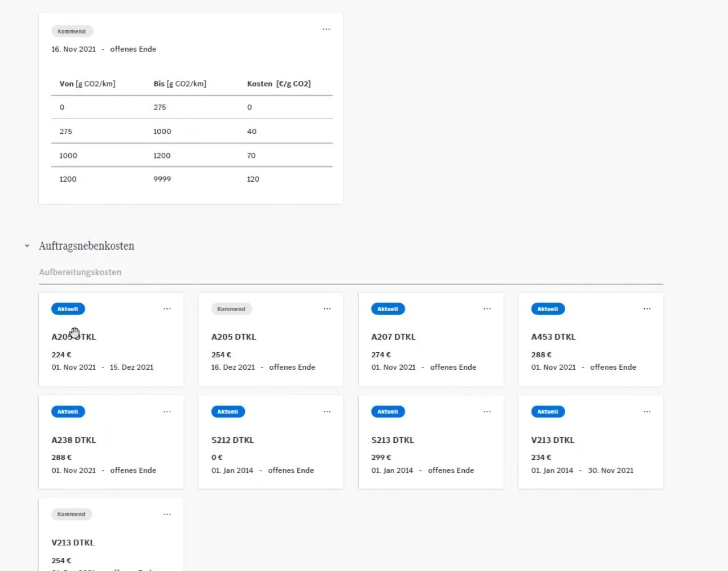
Task: Click 01. Jan 2014 date on S213 card
Action: 392,471
